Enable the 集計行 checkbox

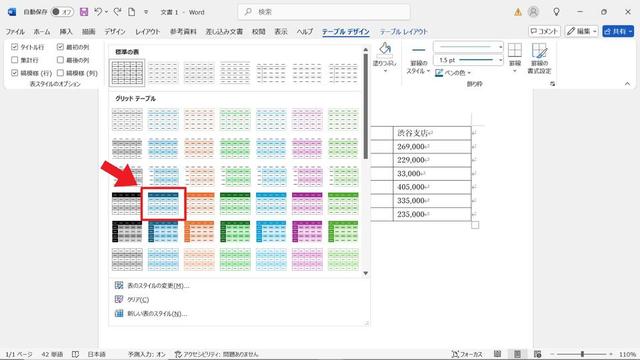[15, 60]
